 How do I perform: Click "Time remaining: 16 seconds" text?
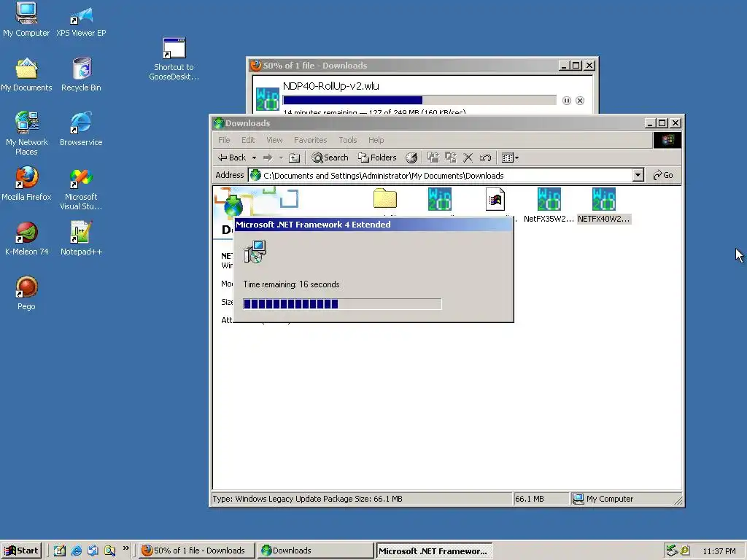[x=291, y=284]
